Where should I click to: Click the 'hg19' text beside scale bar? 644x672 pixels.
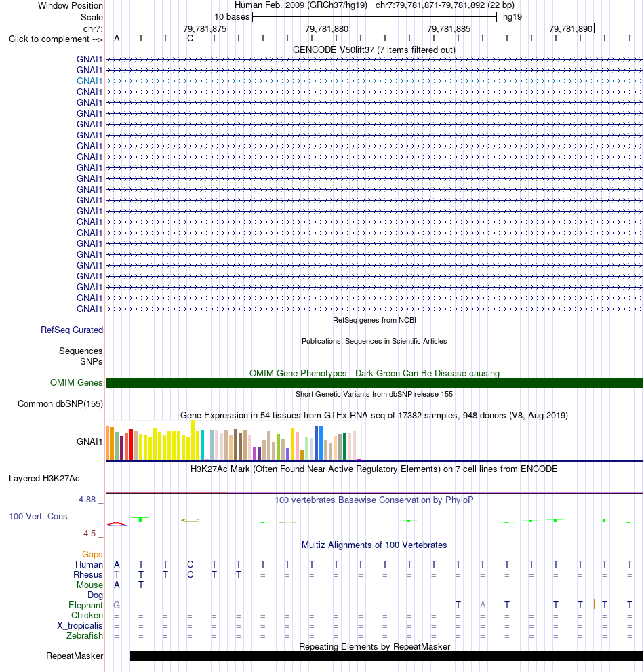(512, 17)
